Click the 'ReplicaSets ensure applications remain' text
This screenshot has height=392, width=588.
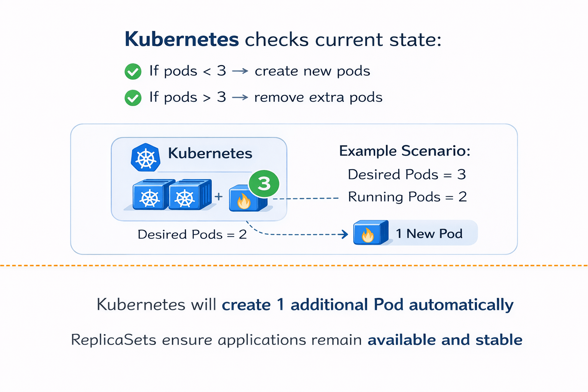click(x=216, y=340)
